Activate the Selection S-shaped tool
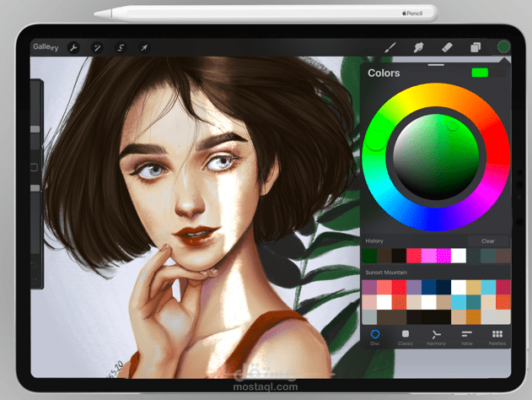The image size is (532, 400). tap(121, 48)
